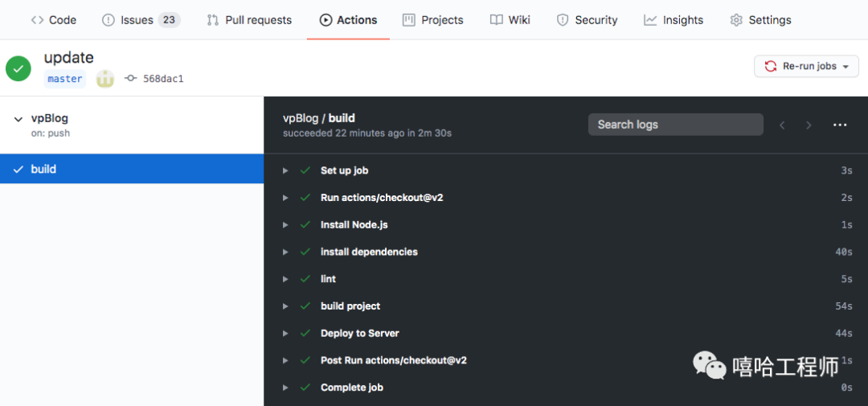This screenshot has width=868, height=406.
Task: Click build project success checkmark
Action: (305, 306)
